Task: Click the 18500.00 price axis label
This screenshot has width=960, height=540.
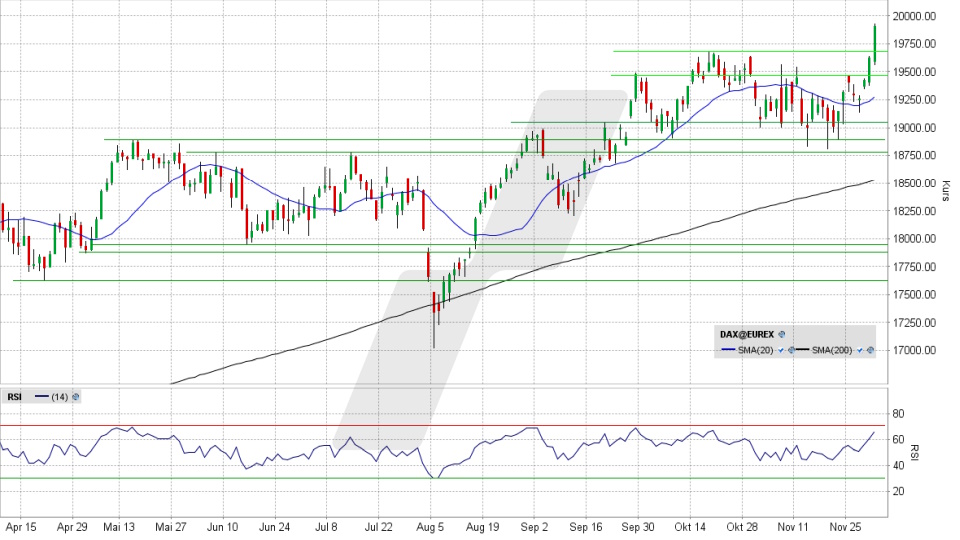Action: click(x=914, y=183)
